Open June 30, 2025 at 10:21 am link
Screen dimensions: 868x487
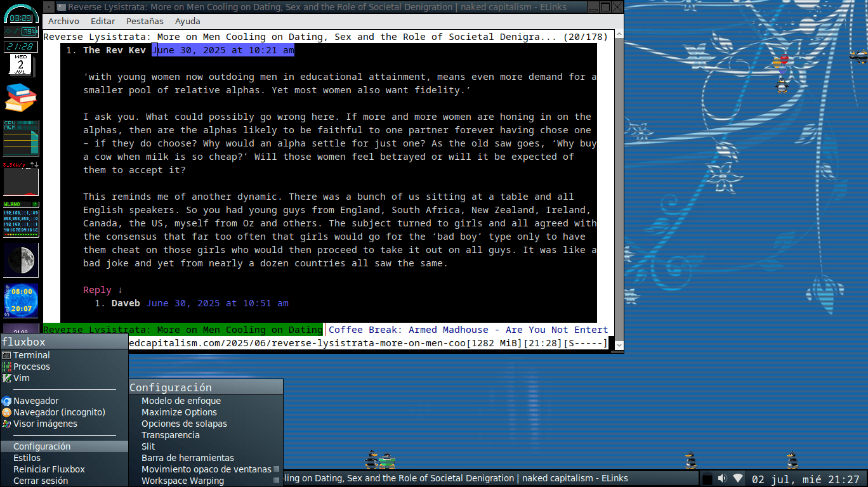coord(223,50)
